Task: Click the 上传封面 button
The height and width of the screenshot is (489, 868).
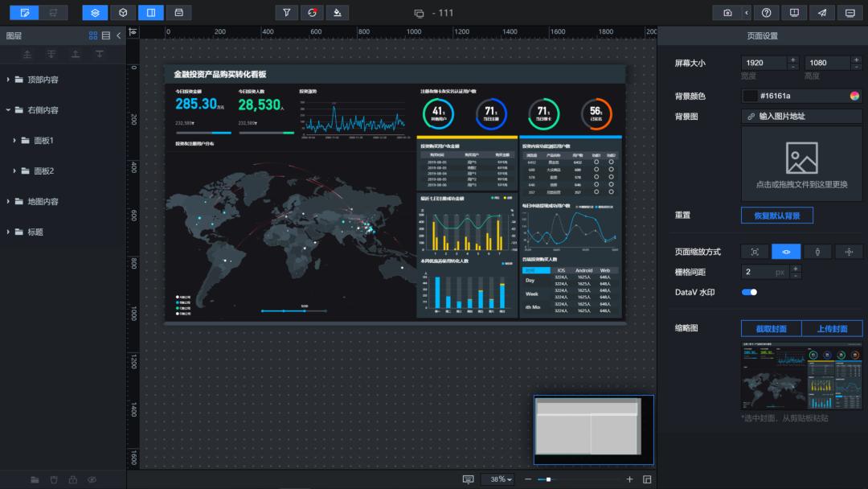Action: pos(832,328)
